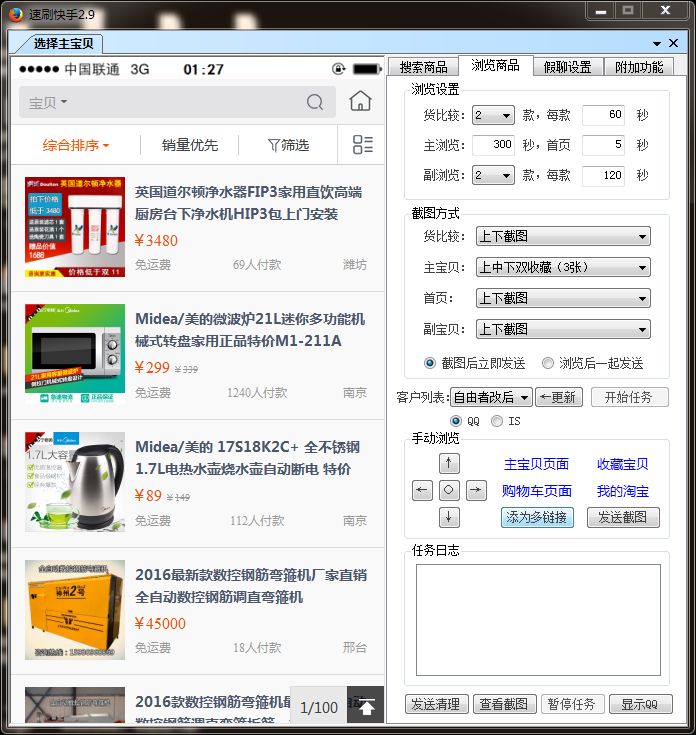Open 副浏览 count dropdown
This screenshot has width=696, height=735.
(493, 175)
